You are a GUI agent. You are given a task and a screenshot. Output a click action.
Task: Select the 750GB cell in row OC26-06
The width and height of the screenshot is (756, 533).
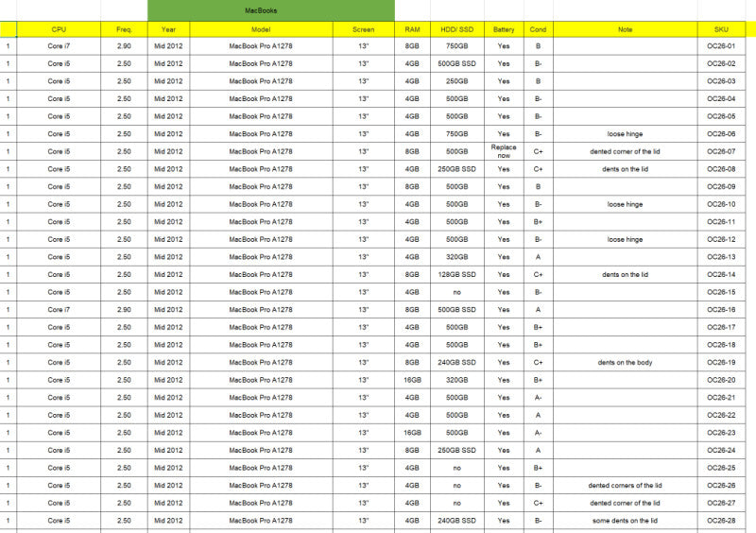pyautogui.click(x=457, y=134)
